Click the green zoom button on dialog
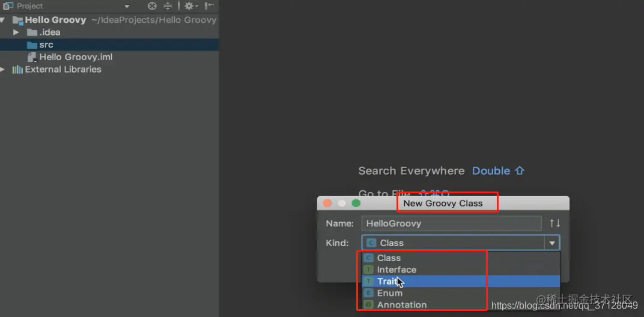 tap(356, 204)
